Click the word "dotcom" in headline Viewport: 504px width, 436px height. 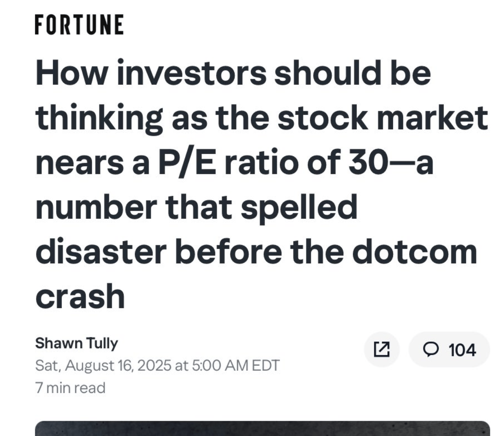tap(415, 252)
